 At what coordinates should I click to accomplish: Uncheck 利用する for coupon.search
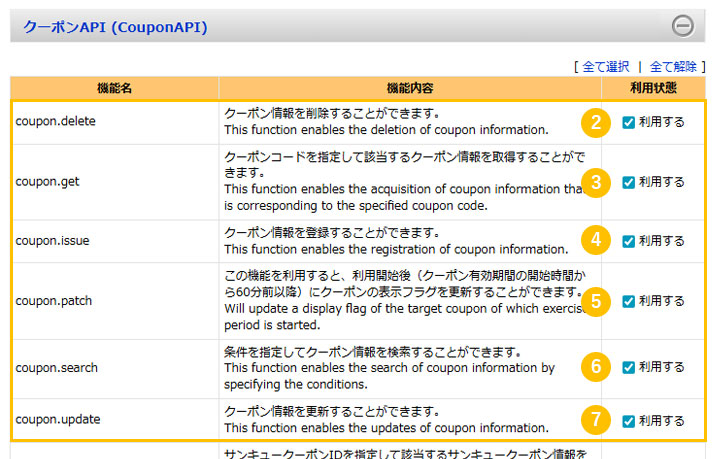tap(628, 367)
